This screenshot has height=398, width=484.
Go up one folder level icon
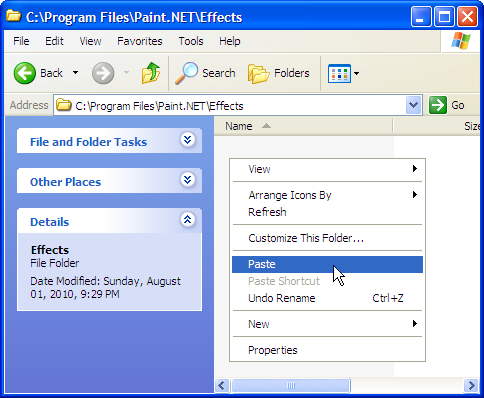click(x=151, y=73)
